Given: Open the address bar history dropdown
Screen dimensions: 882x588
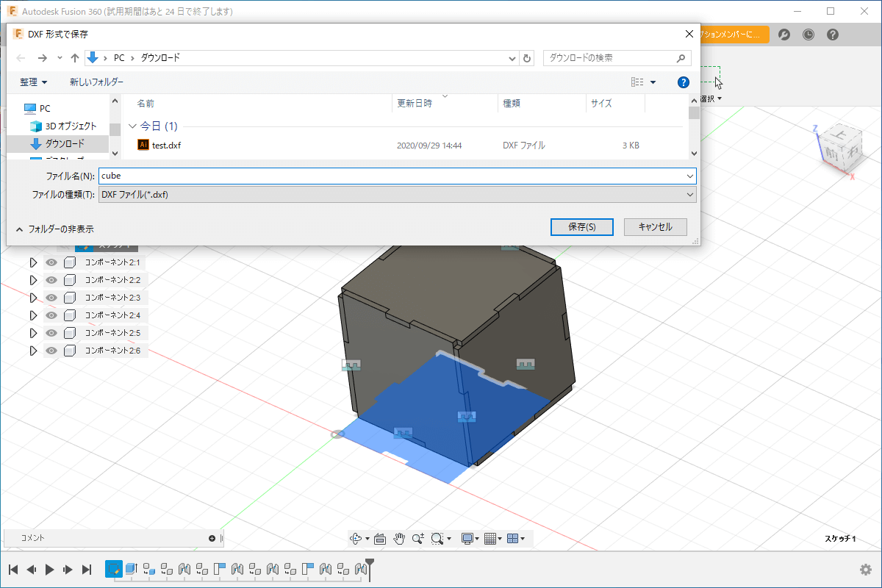Looking at the screenshot, I should [x=513, y=58].
